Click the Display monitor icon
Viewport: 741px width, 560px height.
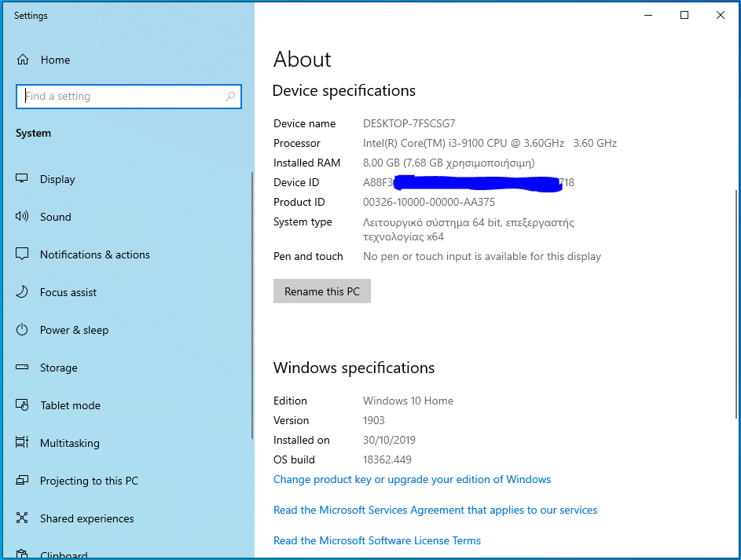pyautogui.click(x=22, y=179)
